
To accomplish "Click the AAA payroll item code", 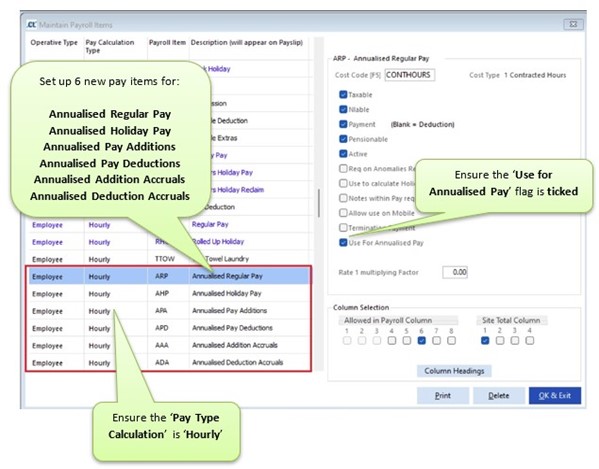I will coord(162,345).
